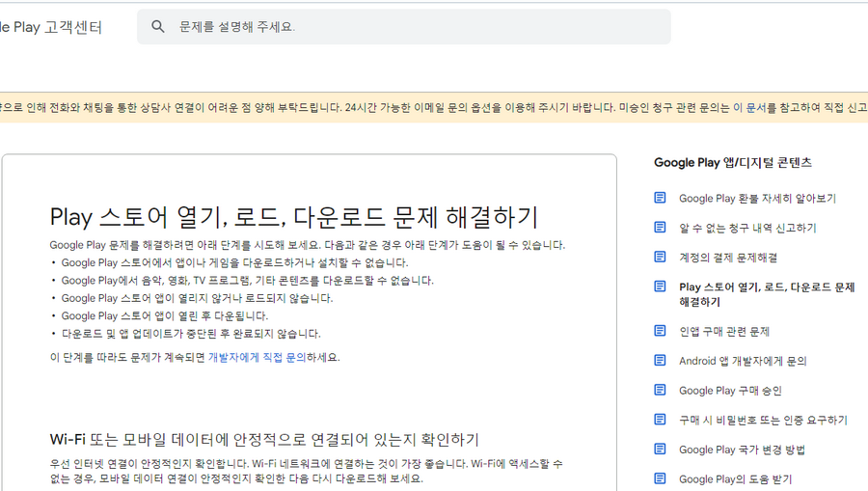Click document icon beside '알 수 없는 청구 내역 신고하기'
Screen dimensions: 868x491
coord(660,227)
